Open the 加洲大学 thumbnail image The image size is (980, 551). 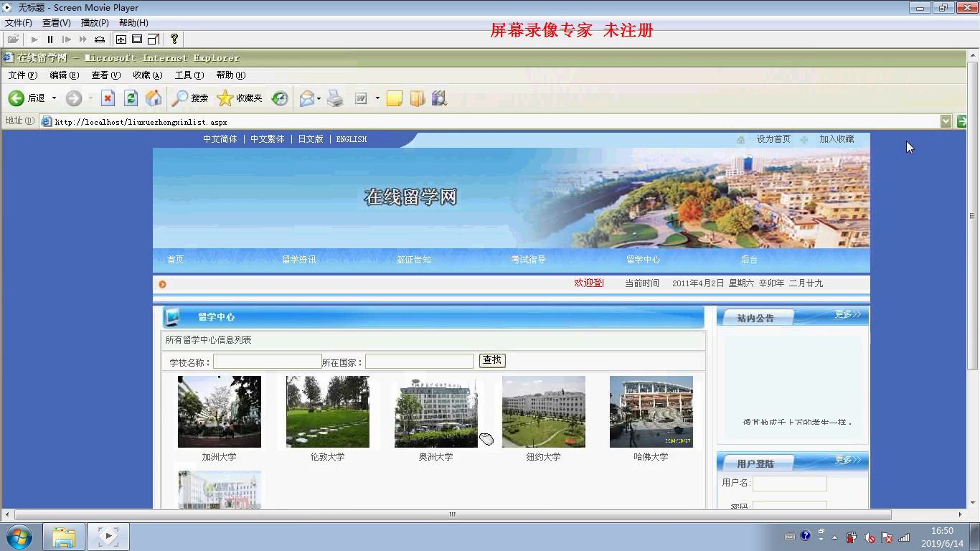coord(220,412)
